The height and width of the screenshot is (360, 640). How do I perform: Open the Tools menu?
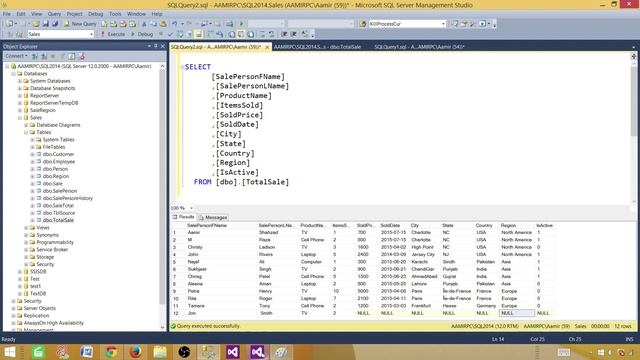[115, 14]
